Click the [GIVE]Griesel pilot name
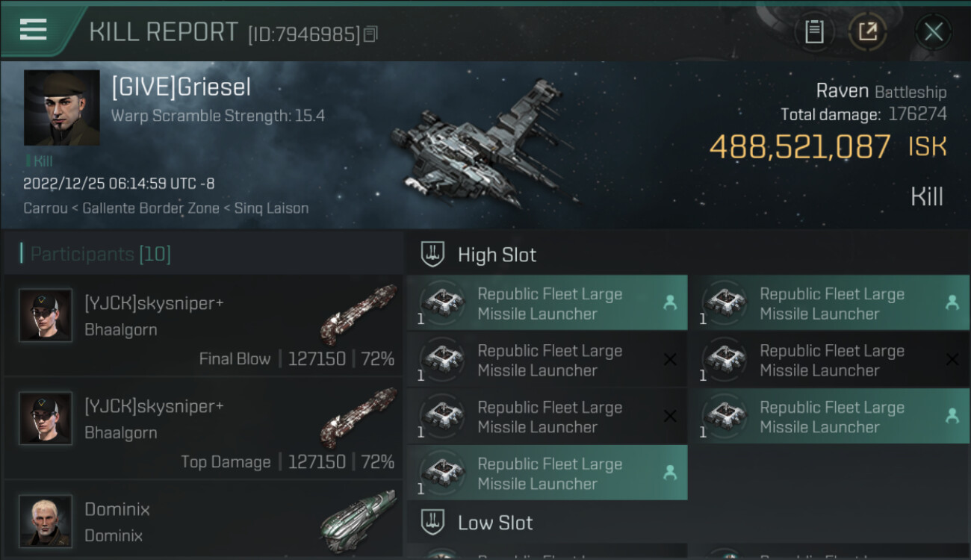The height and width of the screenshot is (560, 971). pos(181,87)
